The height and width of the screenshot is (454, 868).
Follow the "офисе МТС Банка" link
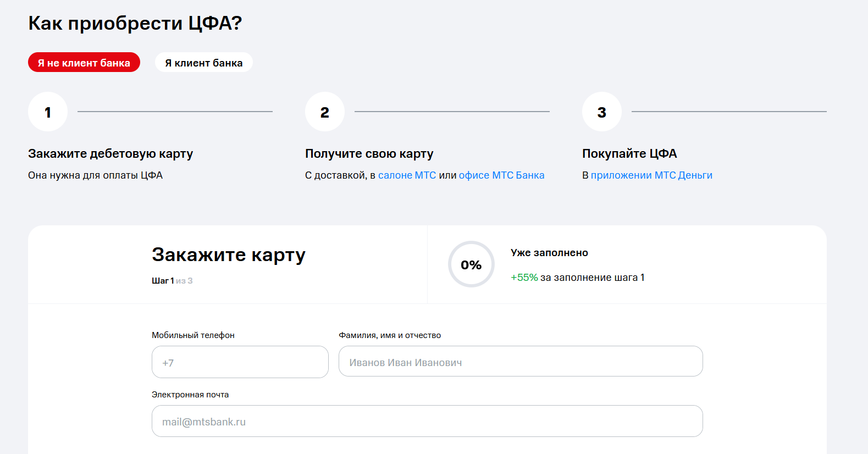(501, 175)
